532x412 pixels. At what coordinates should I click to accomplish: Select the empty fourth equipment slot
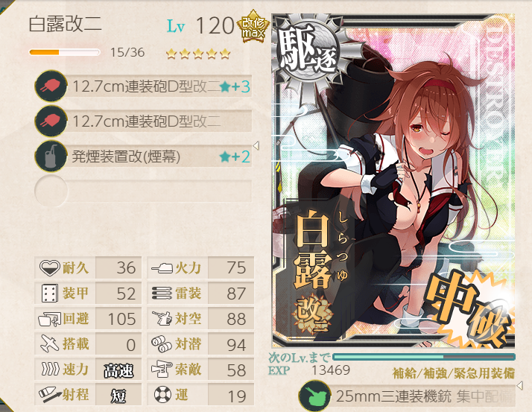tap(143, 191)
